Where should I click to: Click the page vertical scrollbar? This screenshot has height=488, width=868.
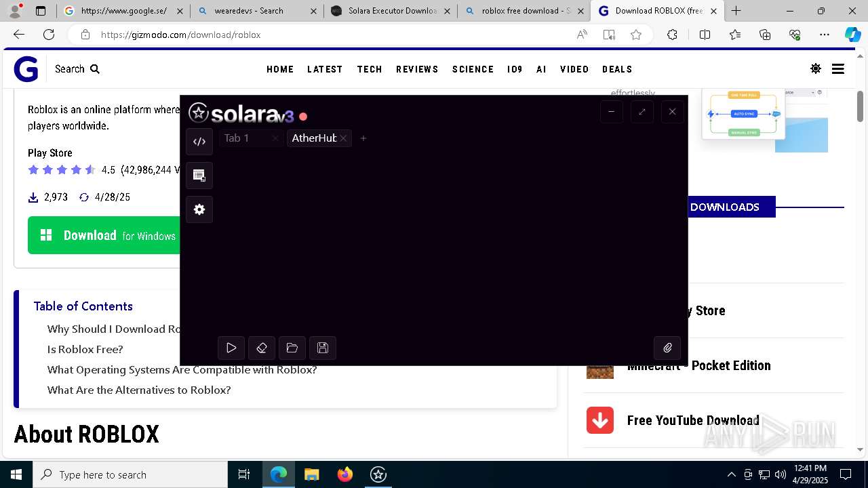[x=860, y=107]
